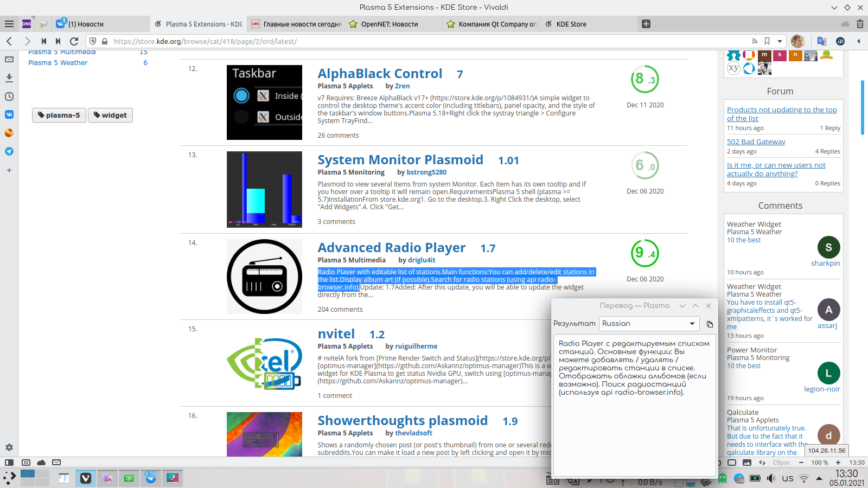Open the Downloads panel in sidebar
868x488 pixels.
9,78
